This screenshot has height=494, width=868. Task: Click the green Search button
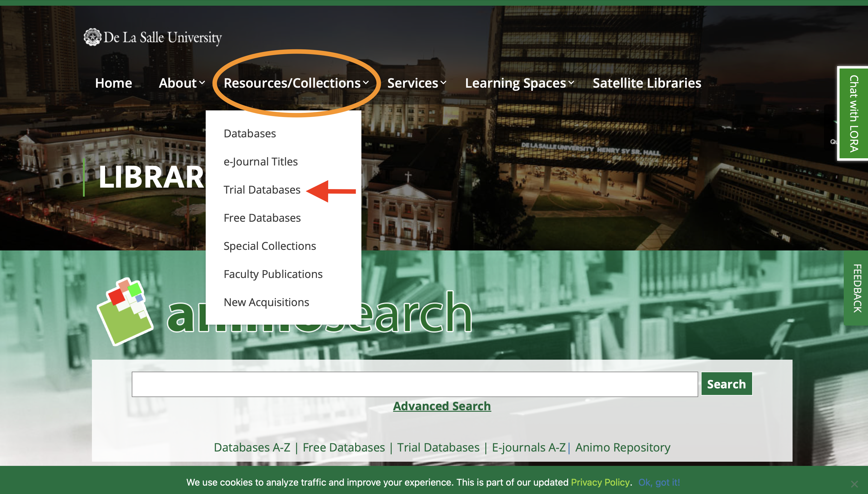click(x=726, y=384)
